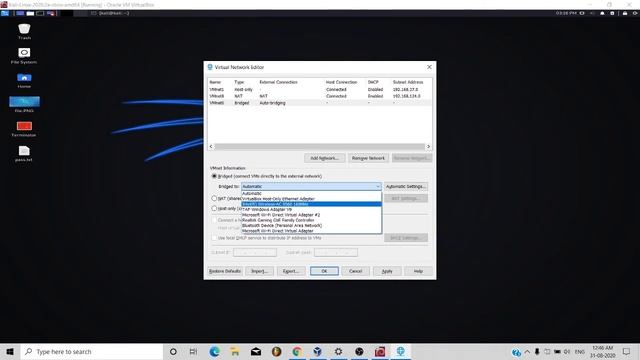Toggle the Connect a host virtual adapter checkbox
Viewport: 640px width, 360px height.
(x=214, y=220)
